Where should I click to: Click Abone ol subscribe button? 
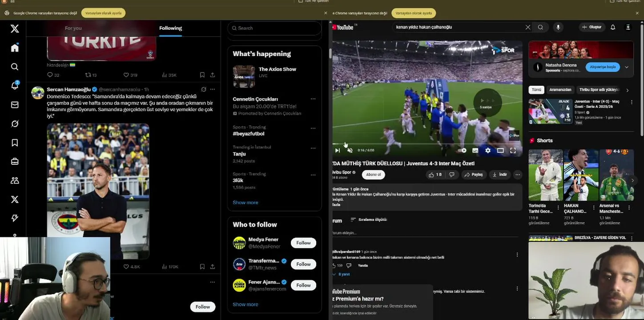tap(374, 175)
